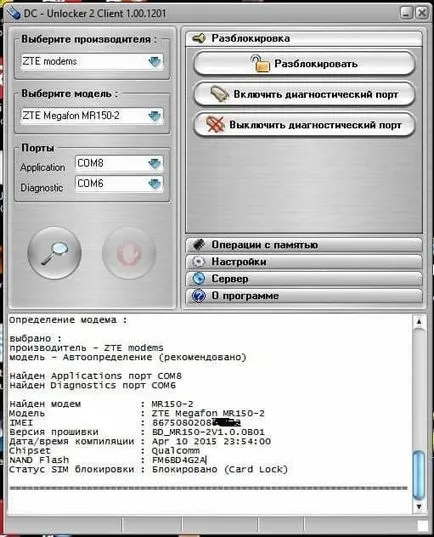Click the Модель value 'ZTE Megafon MR150-2' in the log
The image size is (434, 537).
tap(208, 413)
